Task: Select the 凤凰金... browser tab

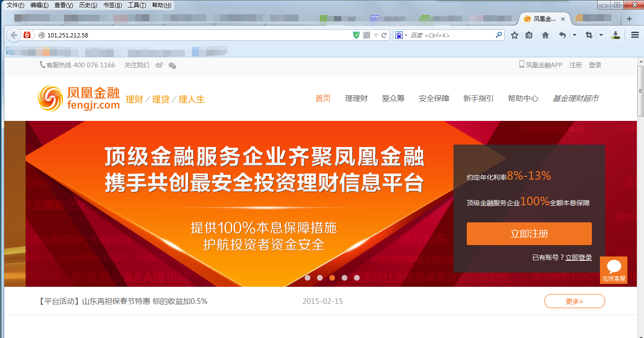Action: coord(544,19)
